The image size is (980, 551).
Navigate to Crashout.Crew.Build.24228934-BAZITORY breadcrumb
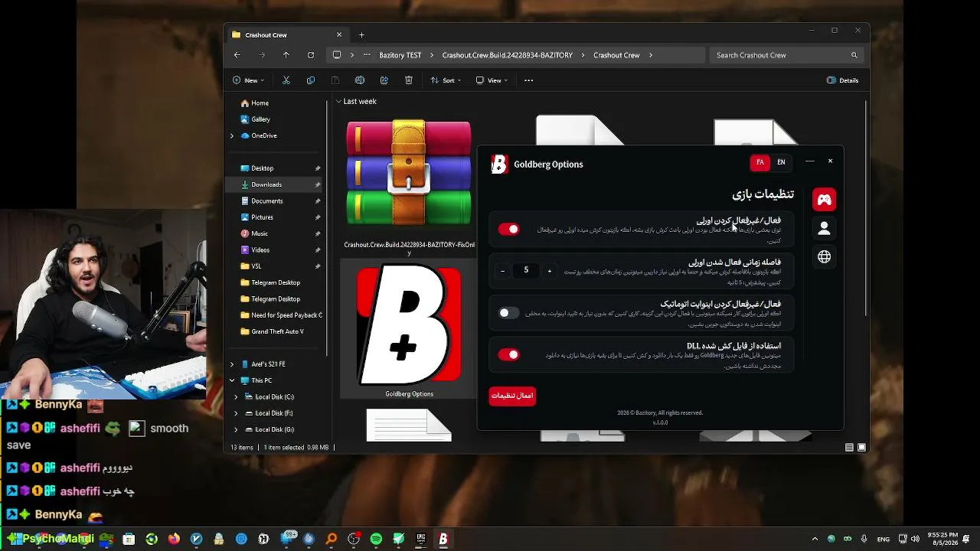[x=507, y=55]
